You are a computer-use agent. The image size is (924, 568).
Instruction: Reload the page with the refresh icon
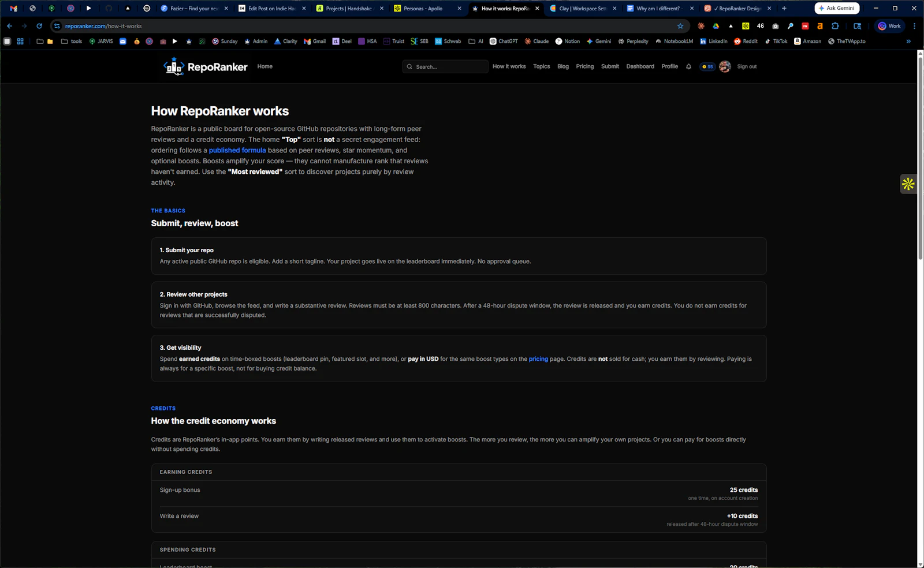(39, 26)
